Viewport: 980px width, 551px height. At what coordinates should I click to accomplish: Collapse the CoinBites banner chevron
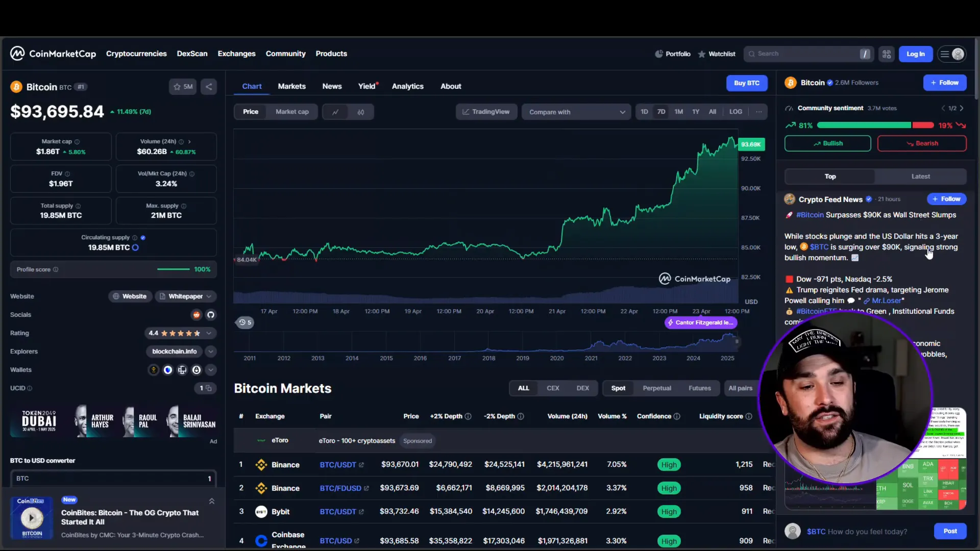click(x=211, y=501)
